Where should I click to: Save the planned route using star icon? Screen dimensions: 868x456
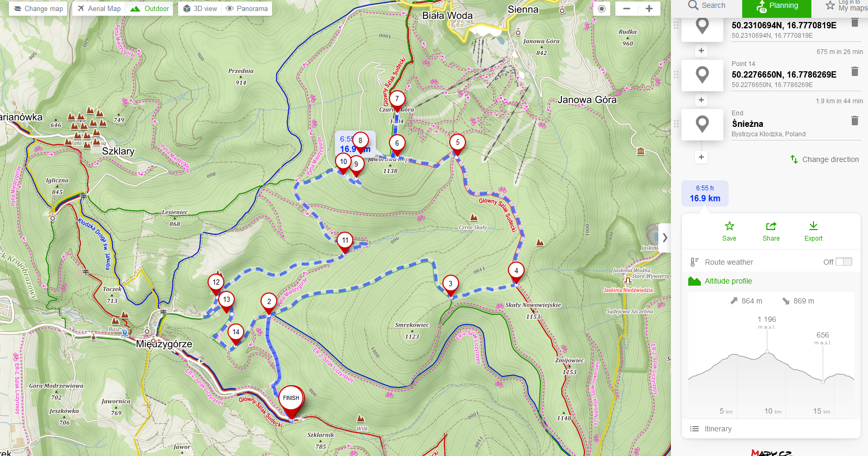(x=729, y=231)
